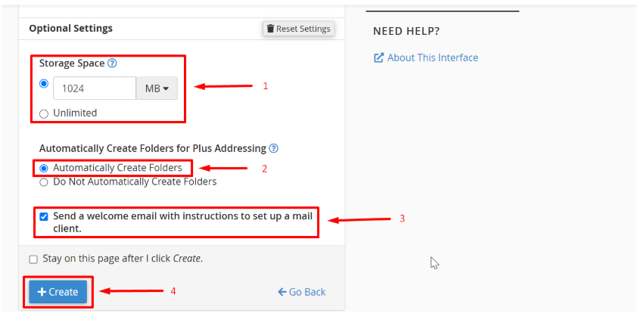
Task: Open the MB storage unit dropdown
Action: [157, 88]
